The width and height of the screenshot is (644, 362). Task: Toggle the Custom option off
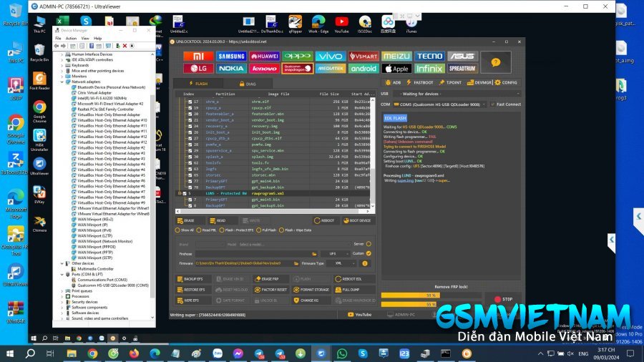point(369,254)
